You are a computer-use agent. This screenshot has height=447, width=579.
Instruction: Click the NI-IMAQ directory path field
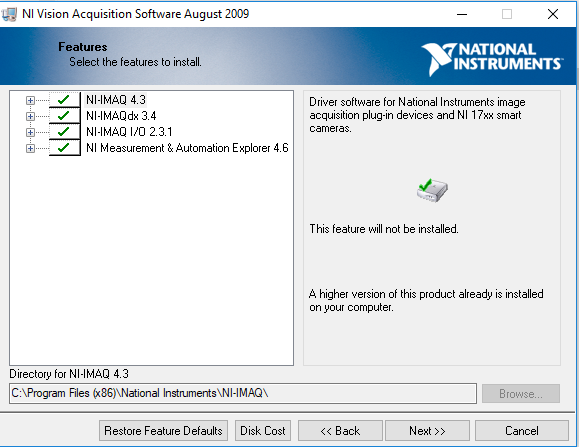(x=243, y=393)
